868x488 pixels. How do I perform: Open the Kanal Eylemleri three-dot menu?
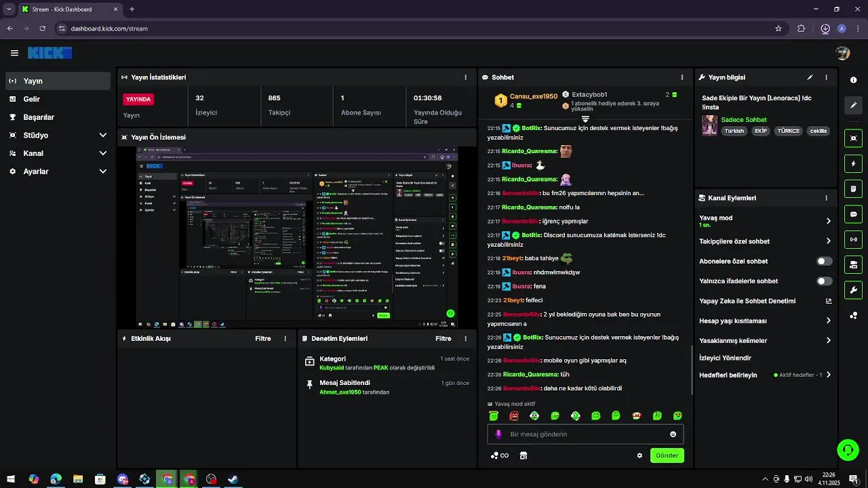826,198
